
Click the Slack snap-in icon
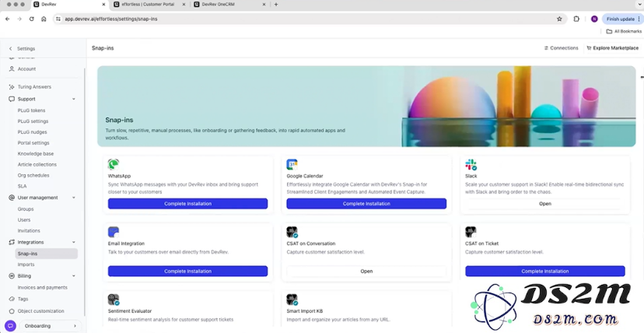pyautogui.click(x=471, y=165)
